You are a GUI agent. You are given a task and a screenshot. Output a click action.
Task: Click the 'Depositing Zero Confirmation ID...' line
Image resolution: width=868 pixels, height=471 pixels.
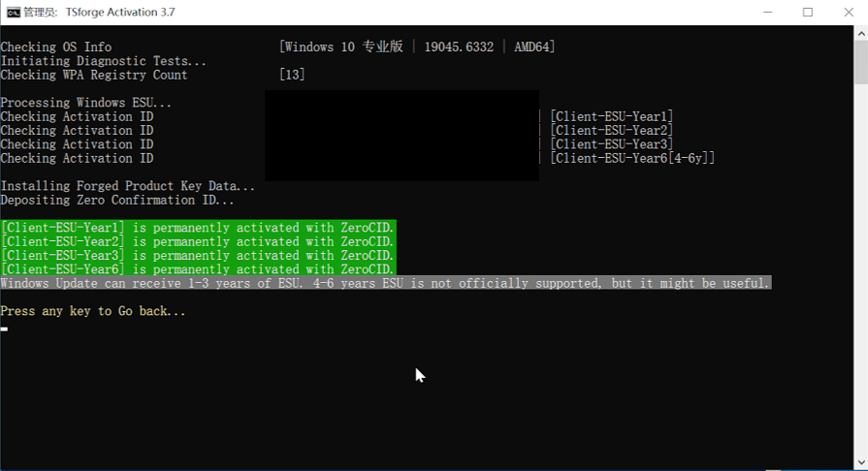tap(117, 201)
